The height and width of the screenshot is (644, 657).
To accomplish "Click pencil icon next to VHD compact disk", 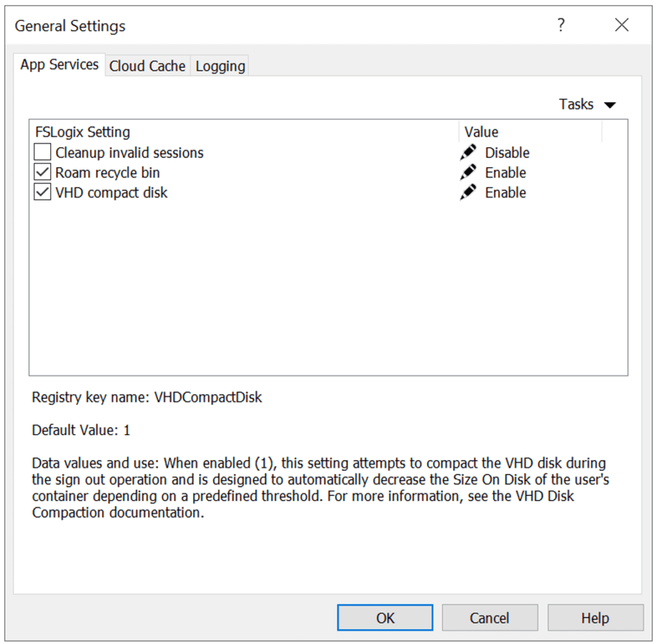I will 468,192.
